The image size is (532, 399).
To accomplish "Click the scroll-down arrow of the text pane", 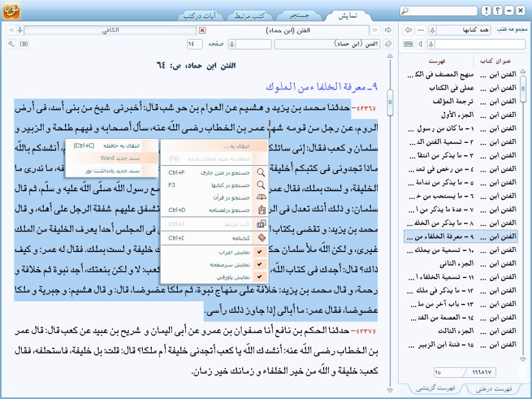I will [x=390, y=391].
